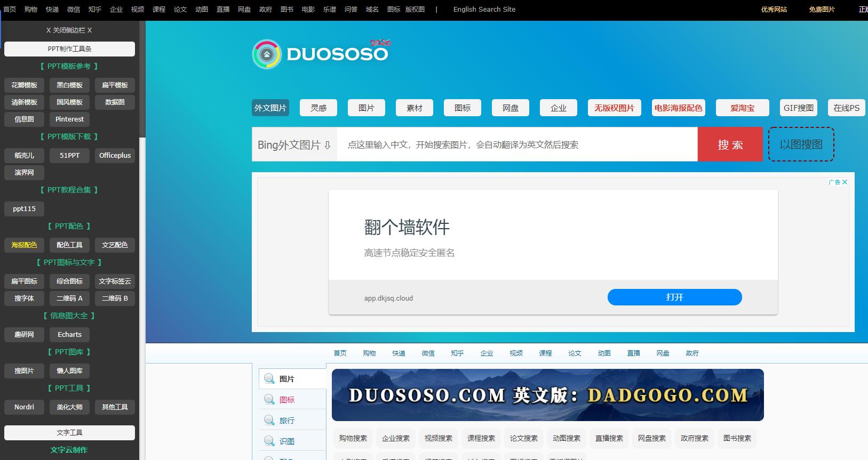The height and width of the screenshot is (460, 868).
Task: Open 数据图 in the sidebar
Action: [x=115, y=102]
